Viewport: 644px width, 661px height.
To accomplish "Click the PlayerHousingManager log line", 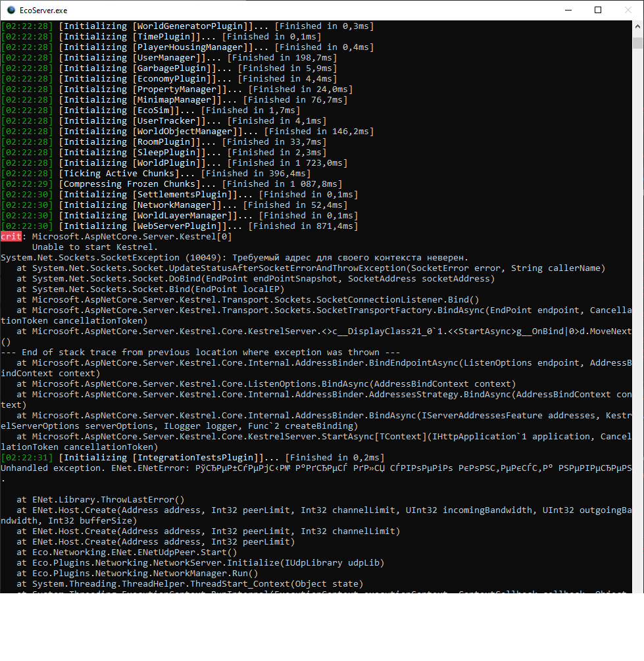I will (187, 47).
